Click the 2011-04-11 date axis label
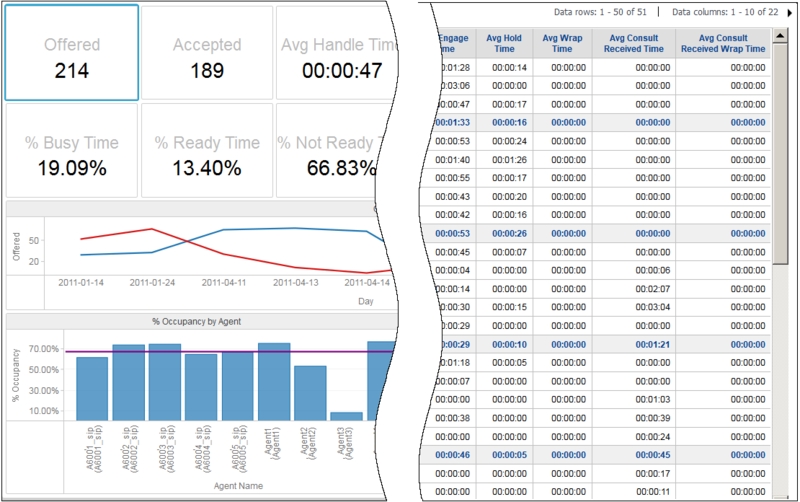The height and width of the screenshot is (502, 800). 223,283
